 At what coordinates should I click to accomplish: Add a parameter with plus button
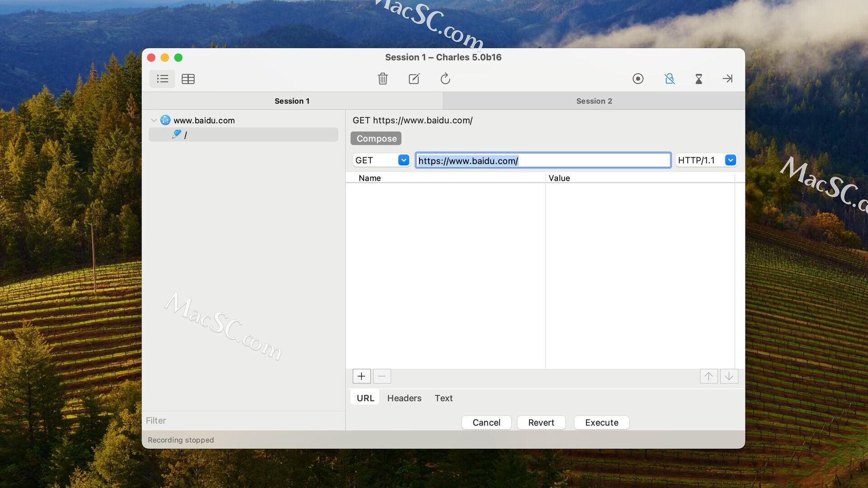coord(362,376)
